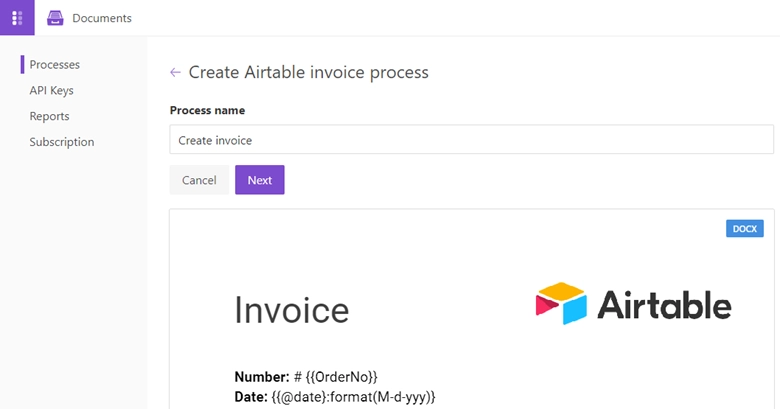Select the {{OrderNo}} placeholder text

pyautogui.click(x=341, y=377)
